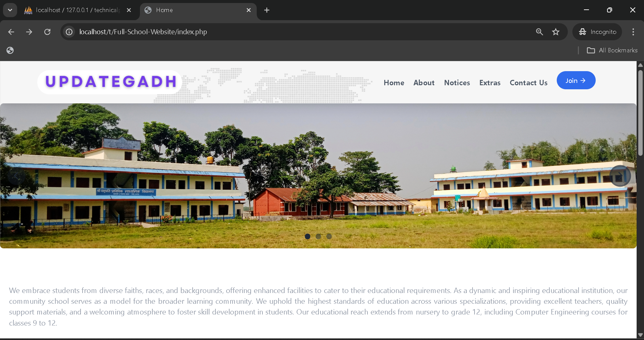This screenshot has height=340, width=644.
Task: Switch to the localhost phpMyAdmin tab
Action: point(78,10)
